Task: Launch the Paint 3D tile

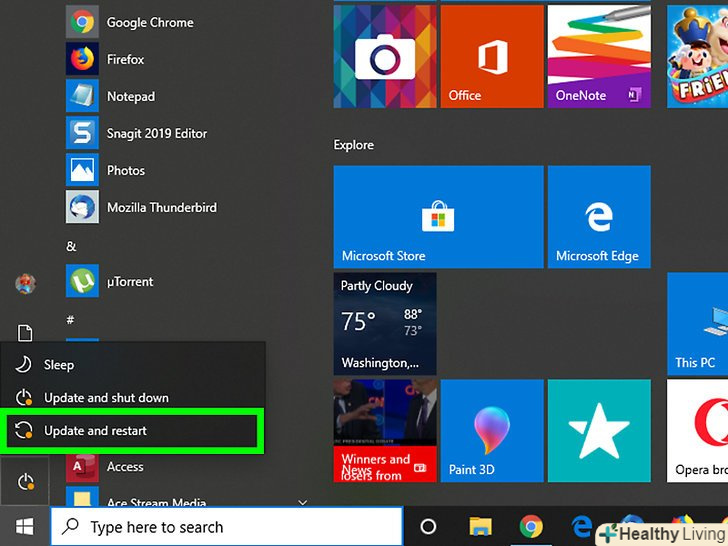Action: (492, 431)
